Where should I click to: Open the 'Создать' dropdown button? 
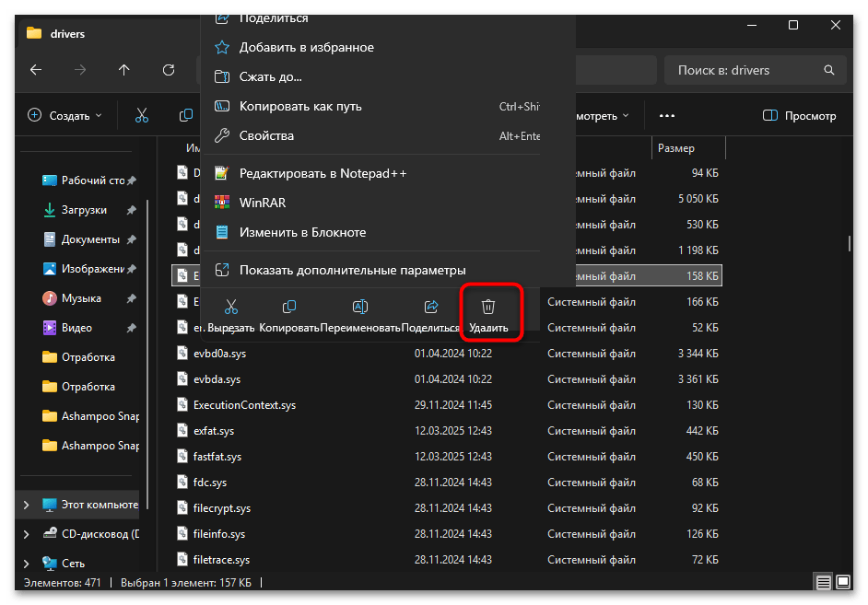point(65,115)
